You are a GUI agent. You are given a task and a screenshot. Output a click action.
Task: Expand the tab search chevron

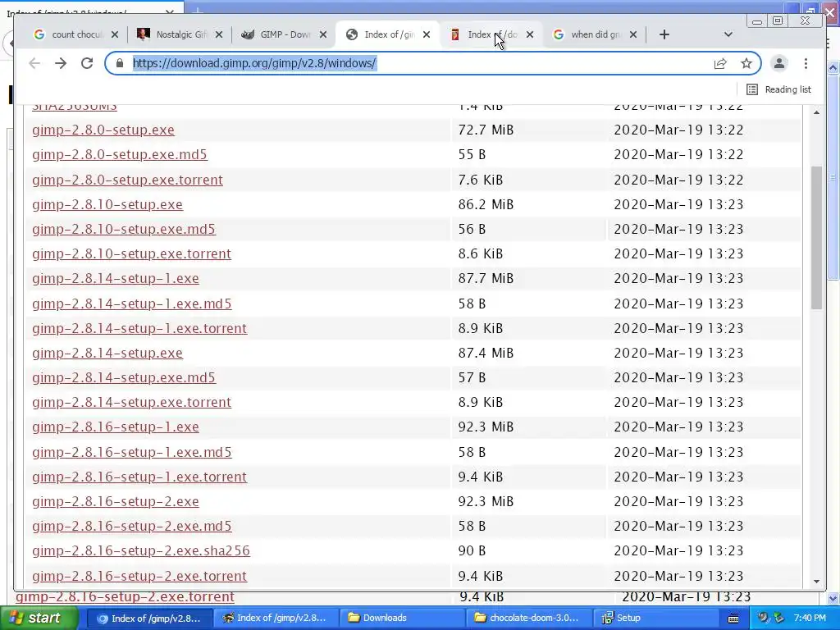(728, 34)
